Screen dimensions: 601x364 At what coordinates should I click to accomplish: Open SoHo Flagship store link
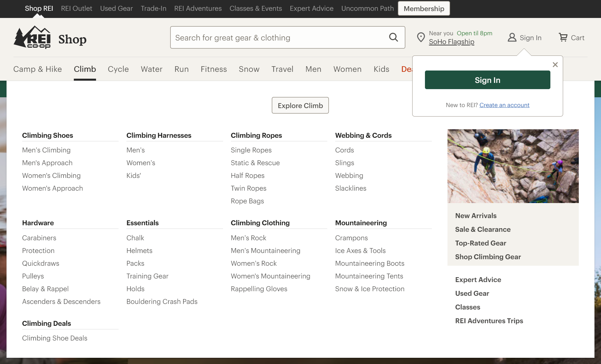451,42
